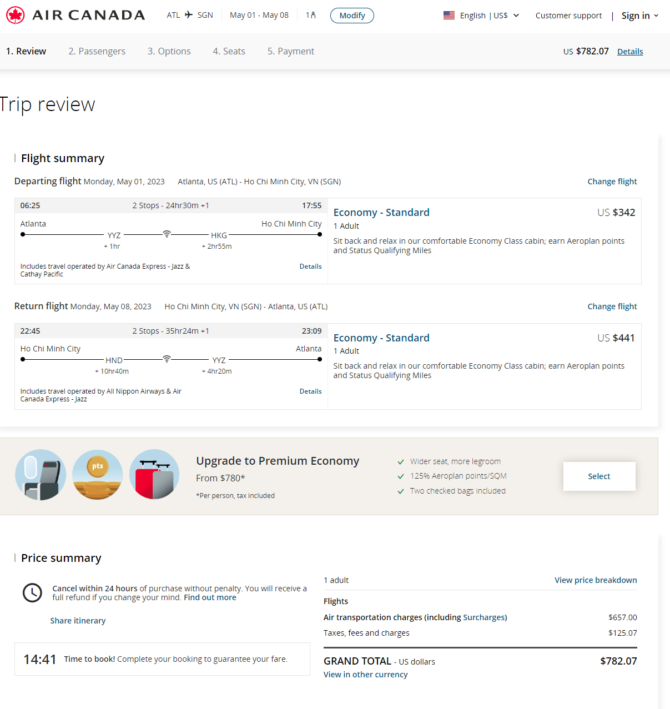This screenshot has height=709, width=670.
Task: Select the 5. Payment step
Action: [290, 51]
